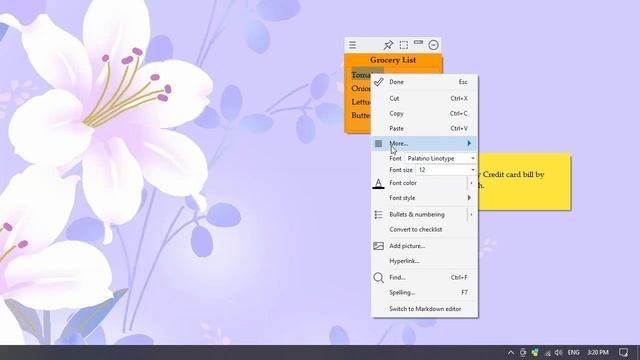This screenshot has width=640, height=360.
Task: Choose Add picture... menu entry
Action: tap(424, 246)
